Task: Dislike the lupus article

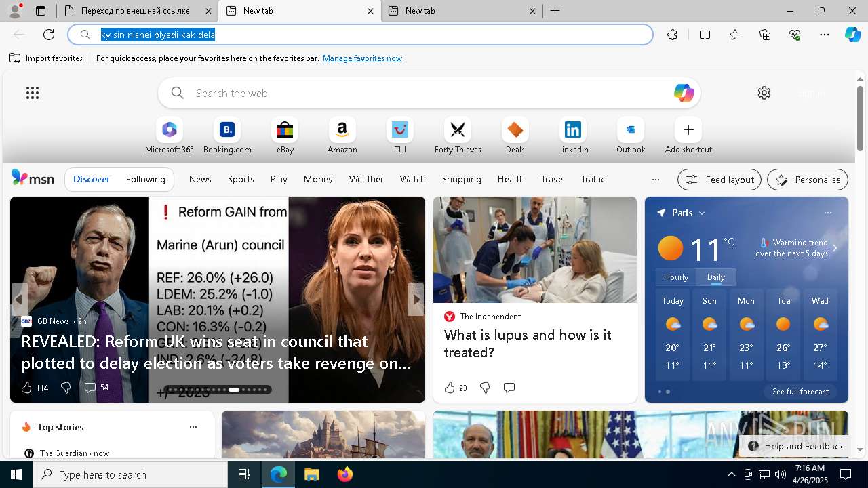Action: 485,388
